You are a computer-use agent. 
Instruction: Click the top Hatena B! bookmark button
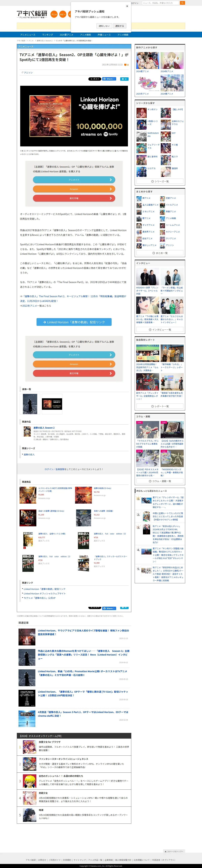[124, 79]
